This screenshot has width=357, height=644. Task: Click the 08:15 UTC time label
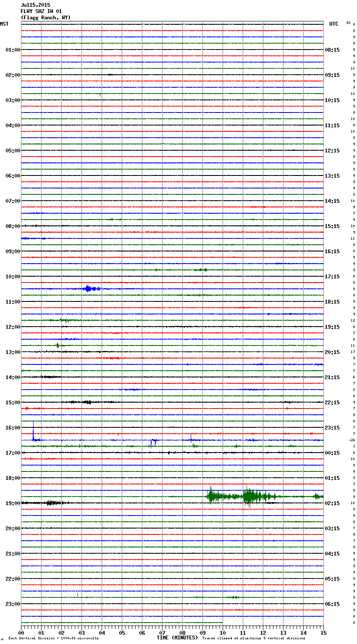(332, 50)
